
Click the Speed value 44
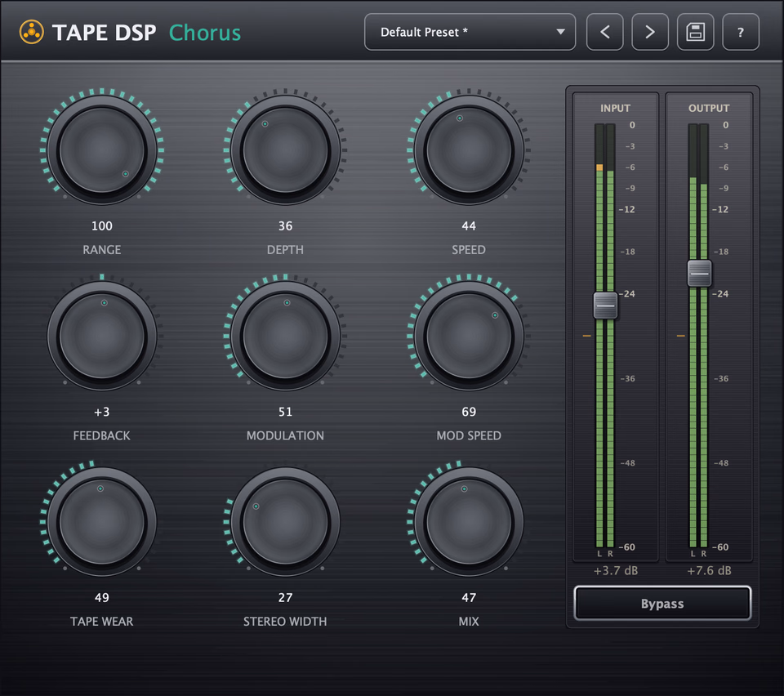(x=469, y=226)
